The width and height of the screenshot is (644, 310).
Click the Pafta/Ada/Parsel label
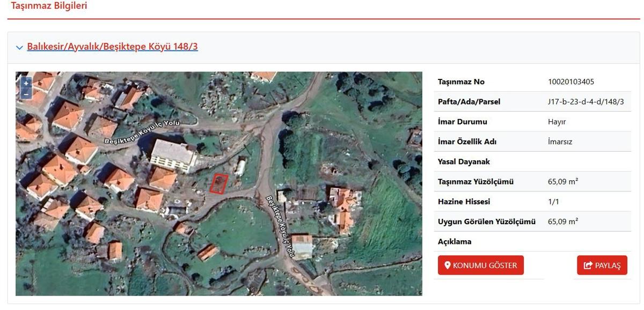tap(469, 102)
